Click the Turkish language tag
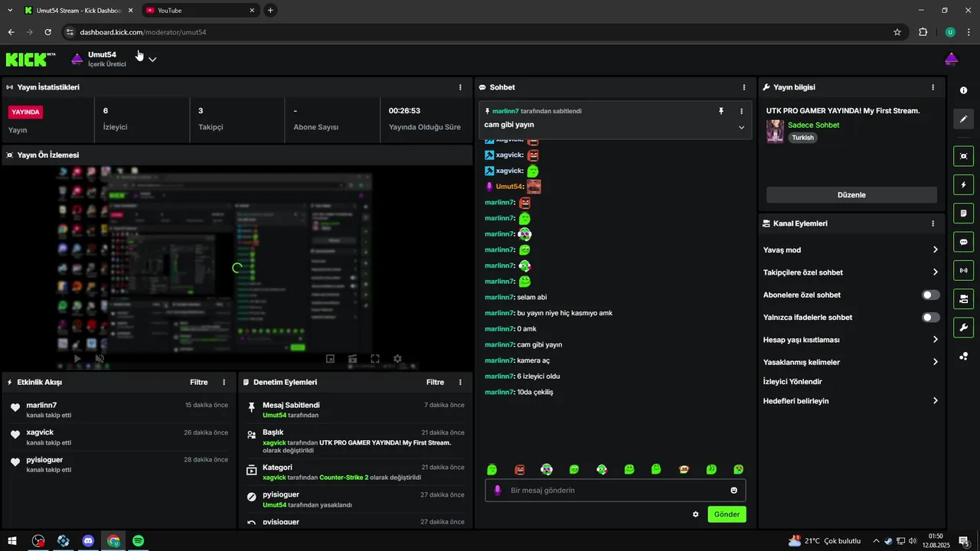This screenshot has height=551, width=980. coord(802,138)
